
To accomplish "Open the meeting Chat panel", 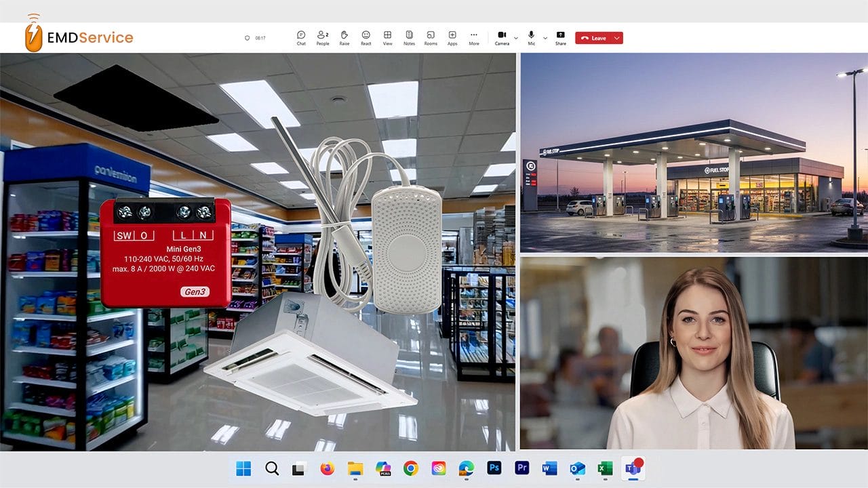I will point(301,37).
